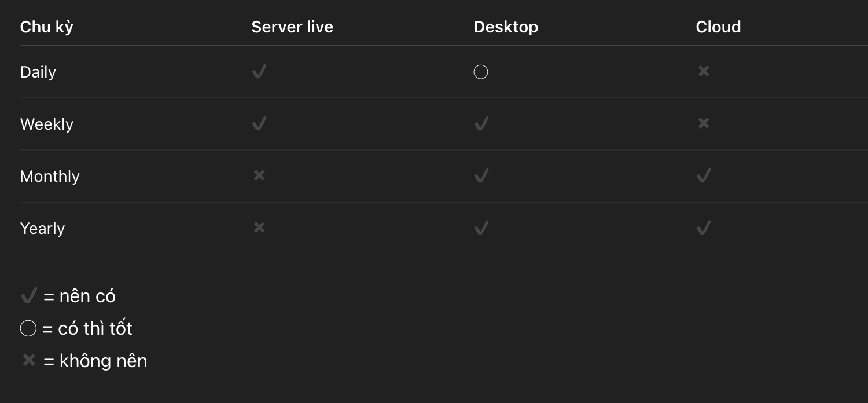Screen dimensions: 868x403
Task: Click the Yearly Desktop checkmark
Action: [x=481, y=228]
